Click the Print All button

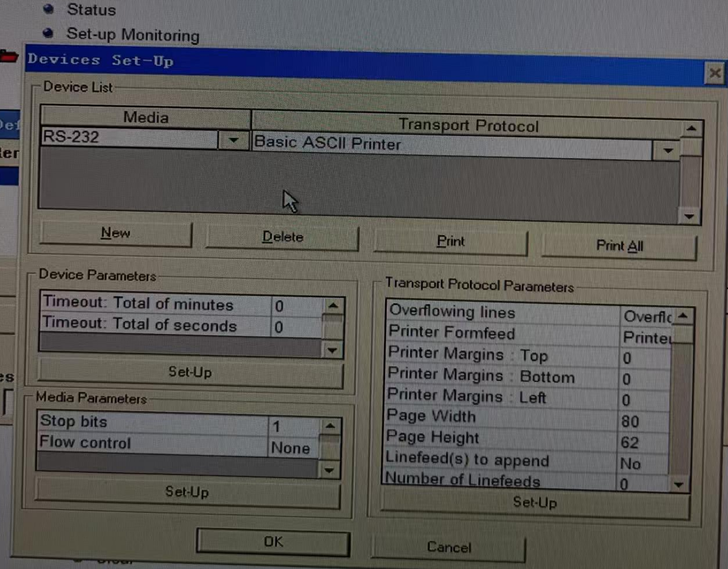(619, 246)
